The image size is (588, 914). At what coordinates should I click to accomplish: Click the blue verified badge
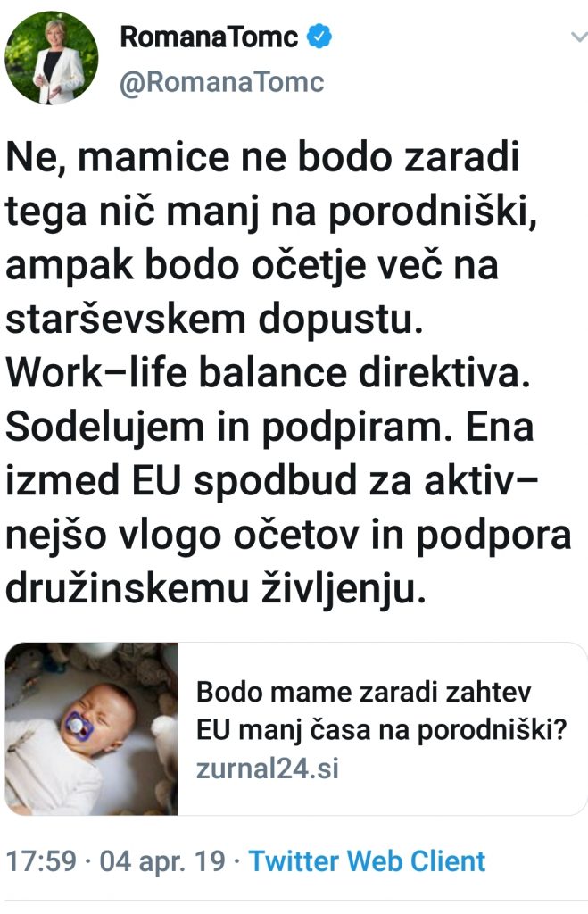(x=319, y=37)
